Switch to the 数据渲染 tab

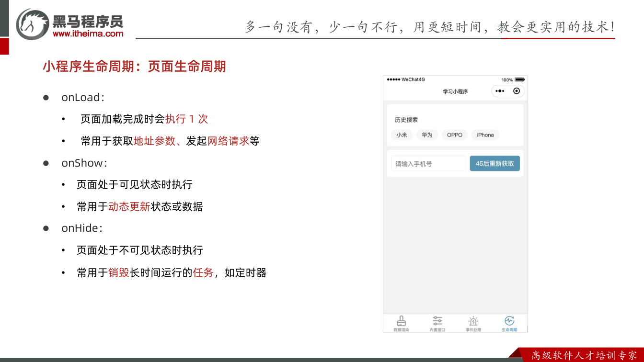[x=402, y=324]
